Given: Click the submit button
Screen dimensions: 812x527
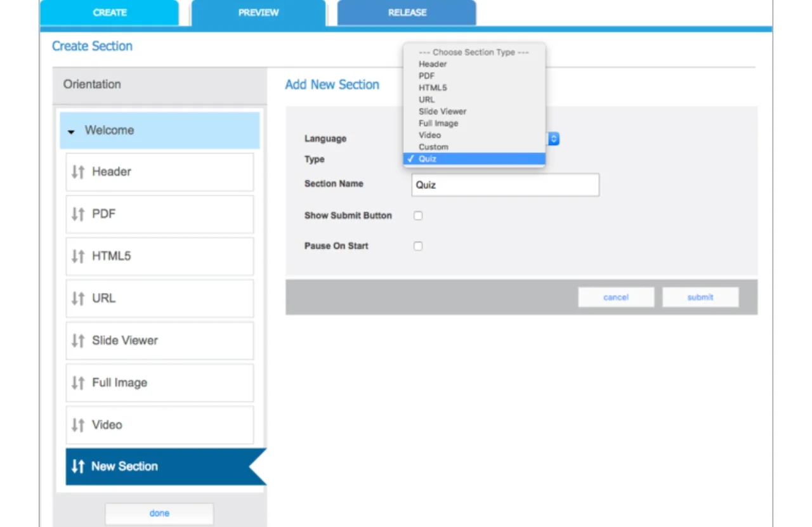Looking at the screenshot, I should pos(700,297).
